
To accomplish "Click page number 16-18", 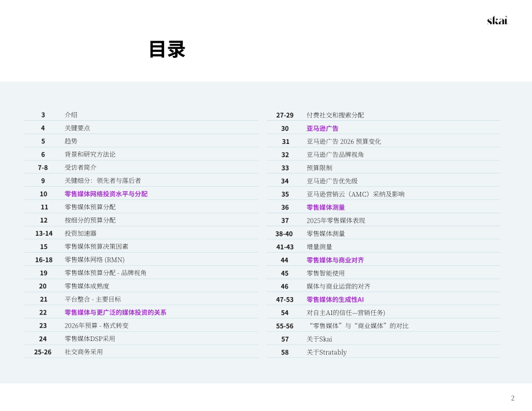I will pyautogui.click(x=44, y=260).
